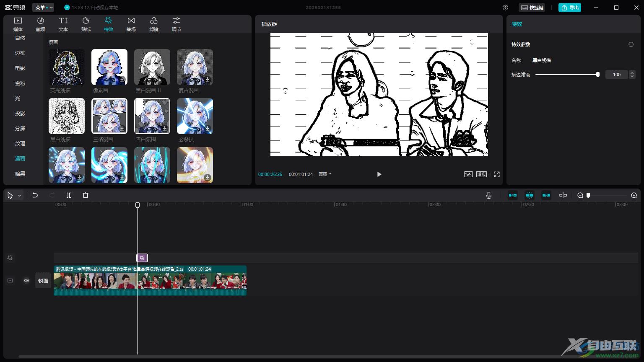The height and width of the screenshot is (362, 644).
Task: Zoom out the timeline
Action: [x=580, y=195]
